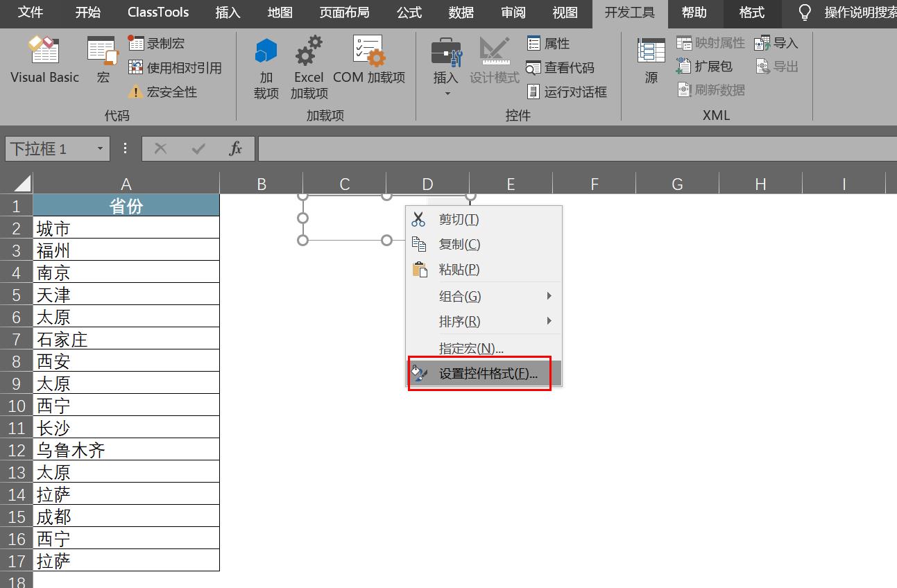The height and width of the screenshot is (588, 897).
Task: Expand the Insert controls (插入) dropdown
Action: (x=446, y=69)
